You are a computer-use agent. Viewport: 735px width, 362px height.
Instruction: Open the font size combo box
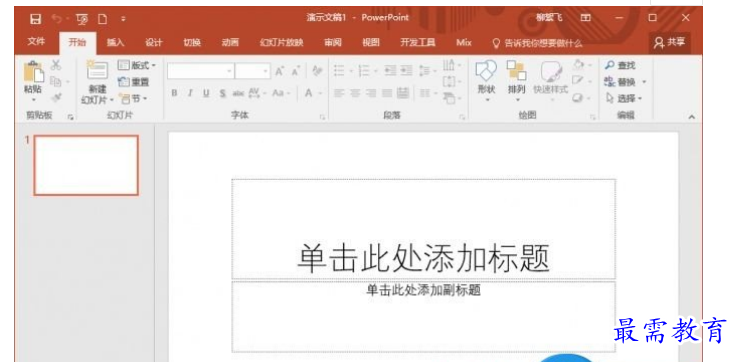253,71
